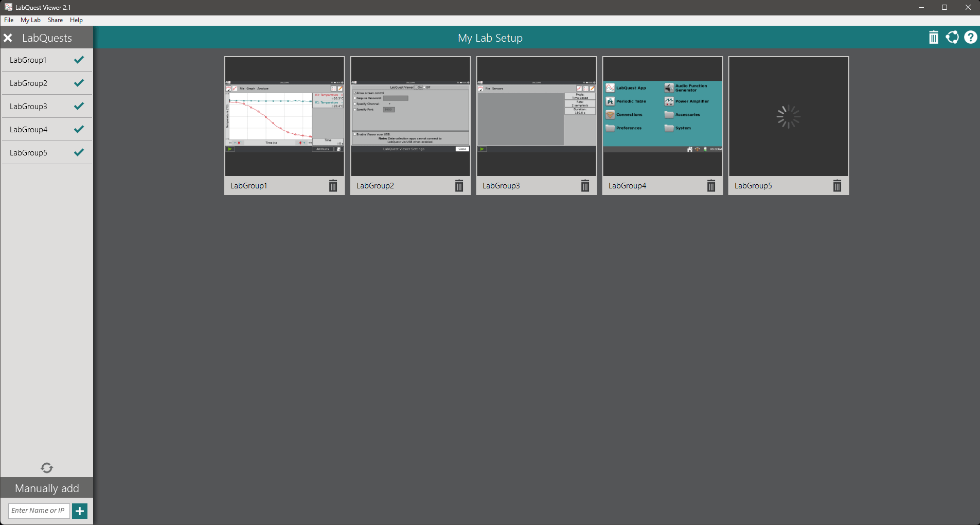Open the LabGroup2 viewer settings thumbnail
The height and width of the screenshot is (525, 980).
(x=411, y=116)
